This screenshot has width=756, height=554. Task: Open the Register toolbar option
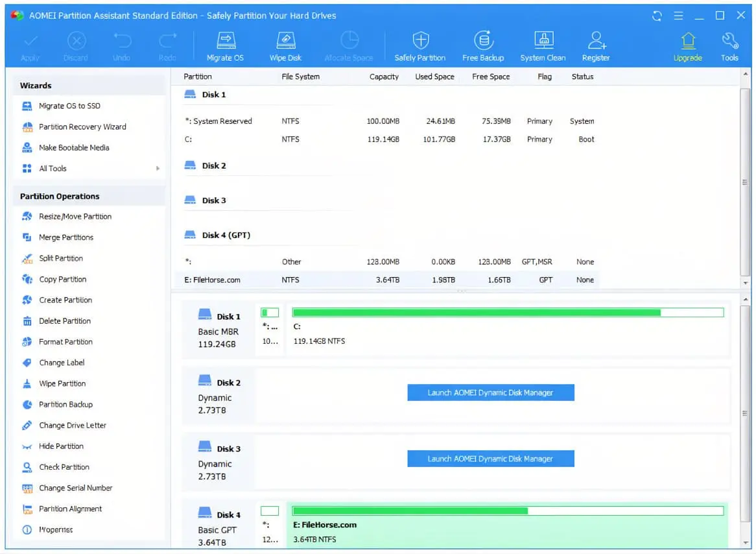click(x=596, y=47)
